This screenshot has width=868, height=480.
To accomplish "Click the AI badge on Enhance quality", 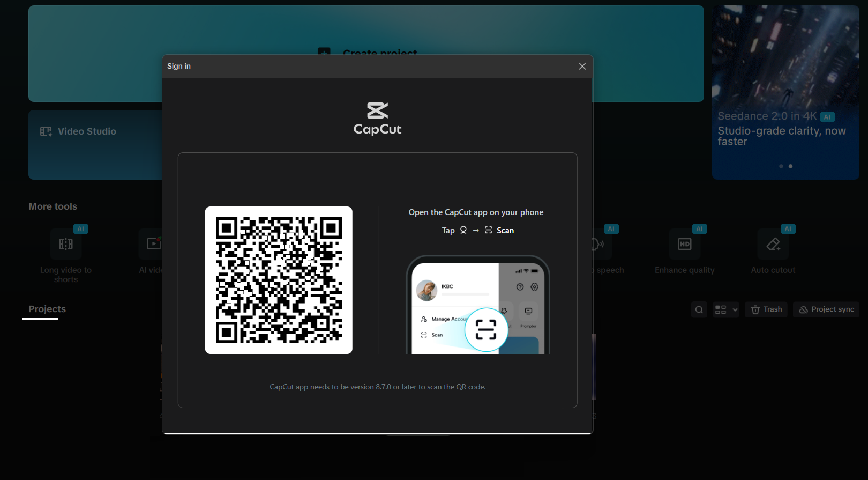I will (699, 229).
